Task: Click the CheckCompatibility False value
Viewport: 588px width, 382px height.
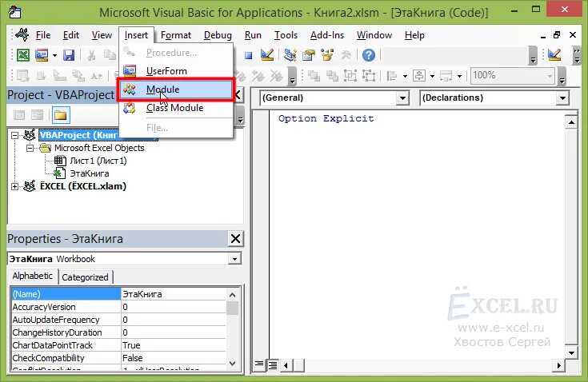Action: click(174, 358)
